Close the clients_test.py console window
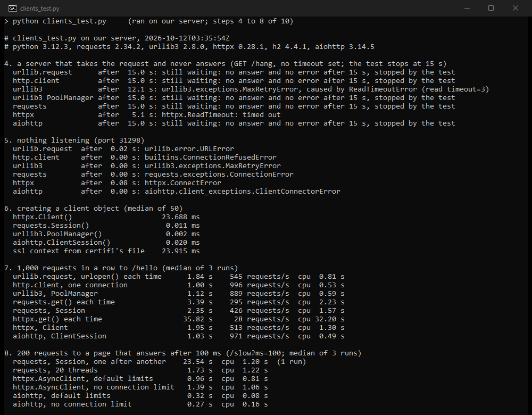This screenshot has height=415, width=532. pyautogui.click(x=516, y=8)
